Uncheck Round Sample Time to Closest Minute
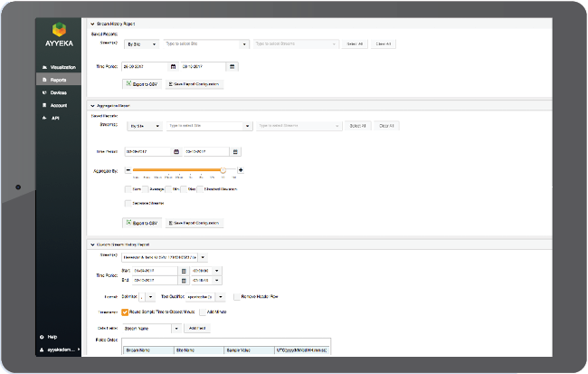Viewport: 588px width, 374px height. click(126, 312)
